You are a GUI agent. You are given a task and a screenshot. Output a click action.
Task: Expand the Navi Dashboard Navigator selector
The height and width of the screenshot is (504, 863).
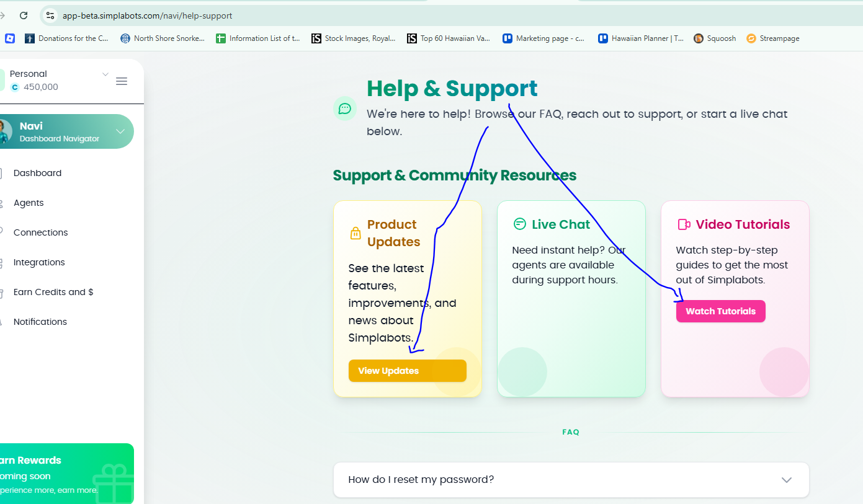coord(120,131)
